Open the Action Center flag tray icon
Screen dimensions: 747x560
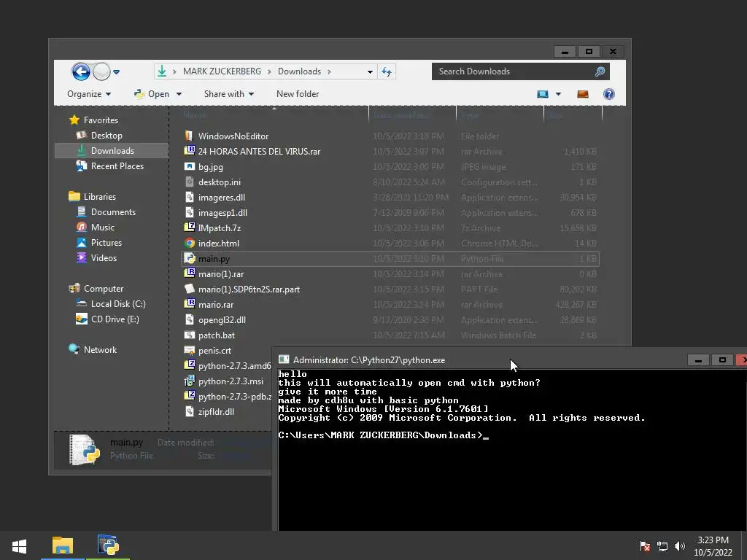pos(645,546)
